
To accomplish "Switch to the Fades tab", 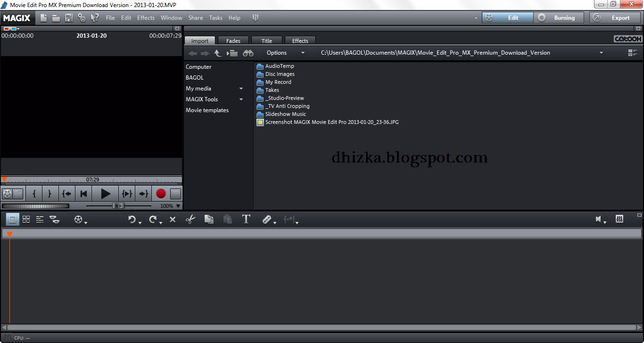I will (233, 41).
